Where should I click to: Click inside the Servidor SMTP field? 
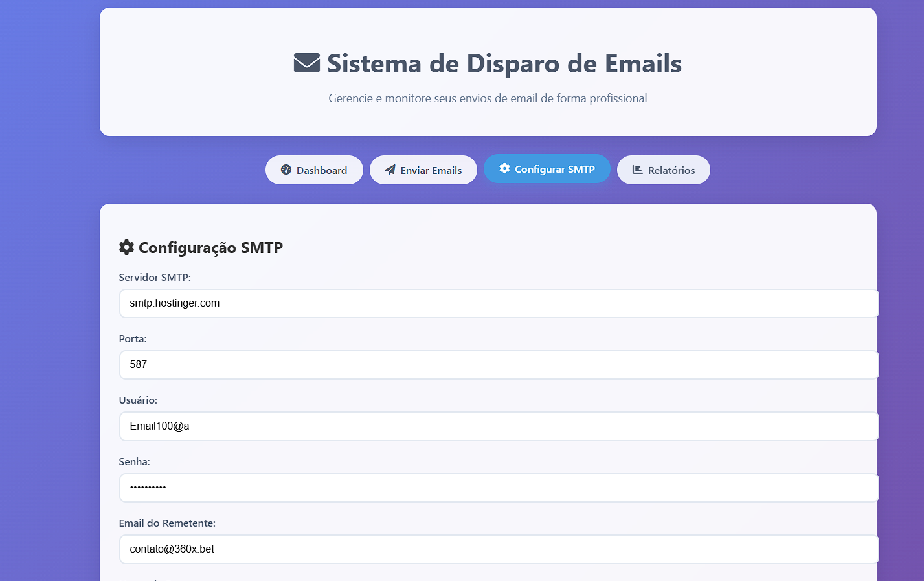pyautogui.click(x=499, y=303)
